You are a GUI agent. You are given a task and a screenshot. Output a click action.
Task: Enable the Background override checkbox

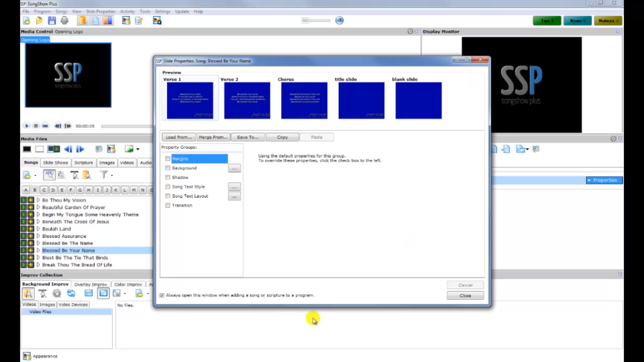pos(168,168)
